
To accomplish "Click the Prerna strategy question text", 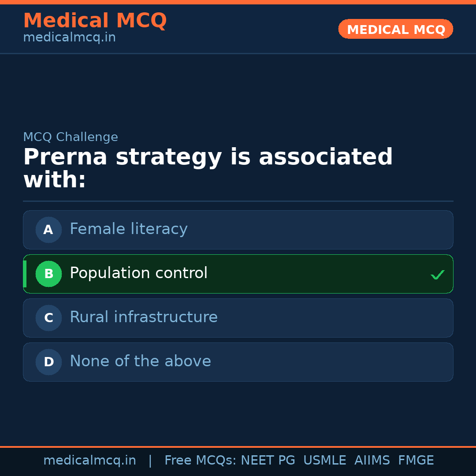I will tap(207, 169).
